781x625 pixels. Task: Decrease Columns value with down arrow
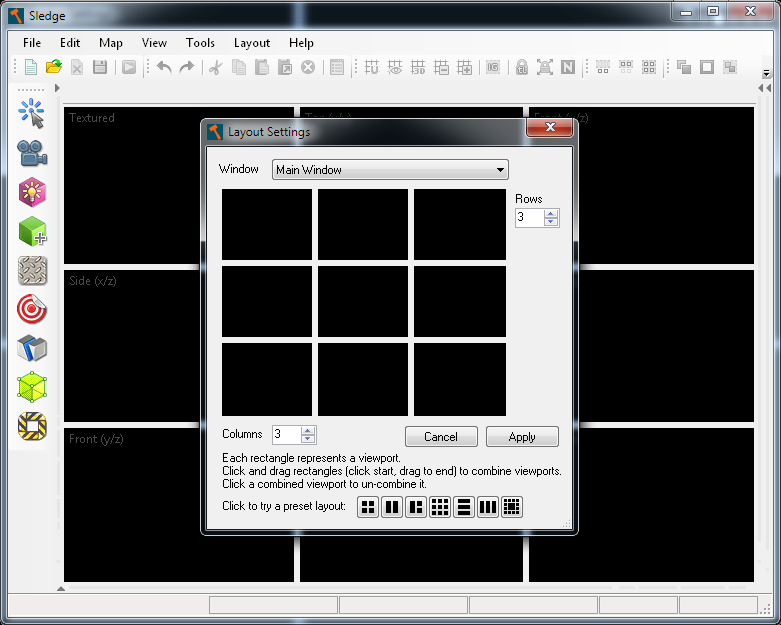[308, 439]
